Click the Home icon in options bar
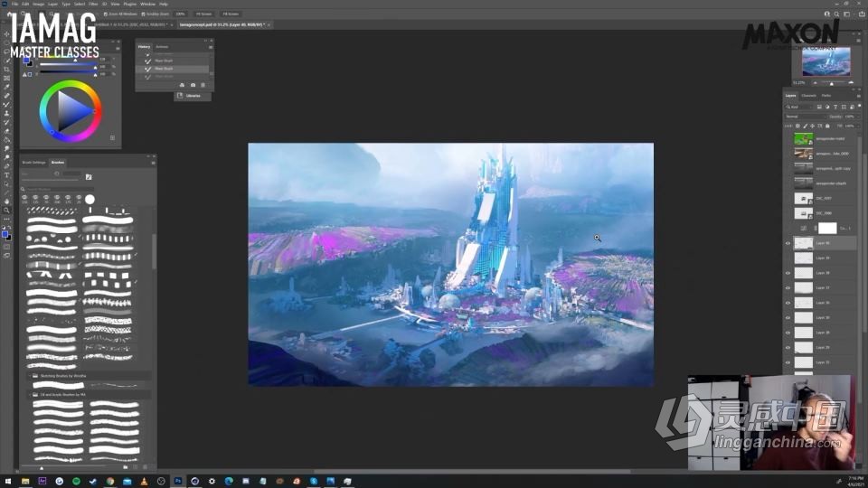 click(9, 14)
